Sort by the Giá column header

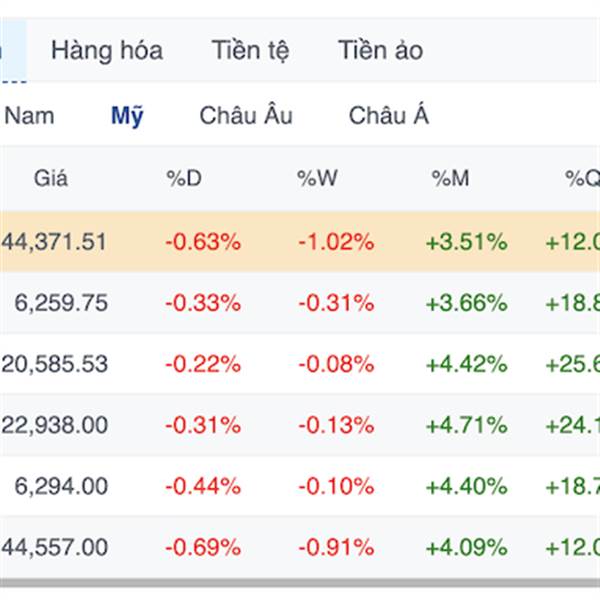51,179
